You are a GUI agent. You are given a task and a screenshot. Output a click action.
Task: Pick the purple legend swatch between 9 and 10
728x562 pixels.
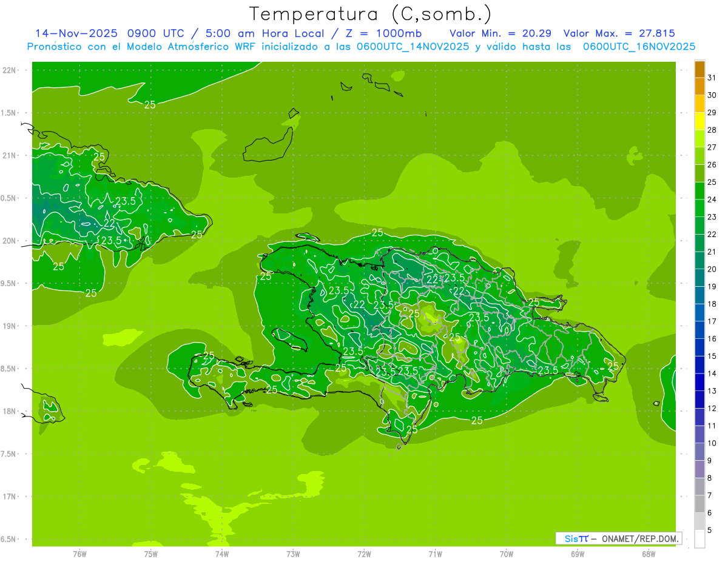click(699, 452)
